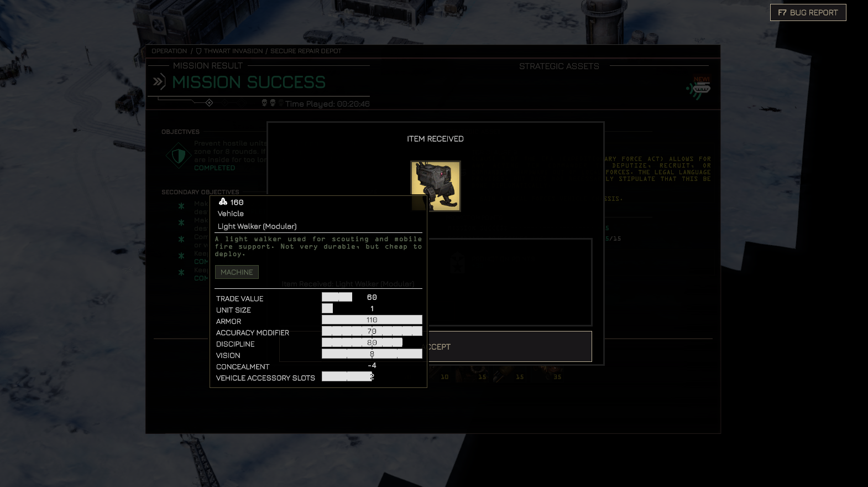Click the double-chevron icon beside Mission Success
This screenshot has height=487, width=868.
pos(159,82)
